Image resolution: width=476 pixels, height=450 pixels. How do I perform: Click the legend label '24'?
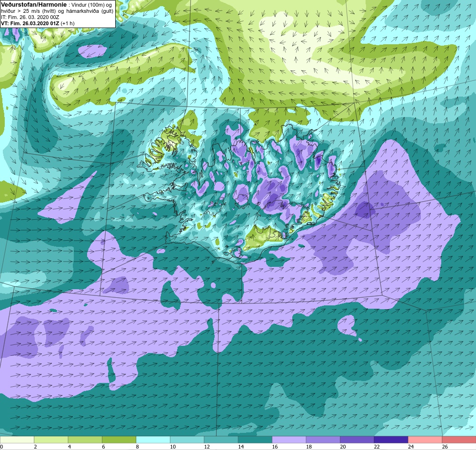(411, 447)
